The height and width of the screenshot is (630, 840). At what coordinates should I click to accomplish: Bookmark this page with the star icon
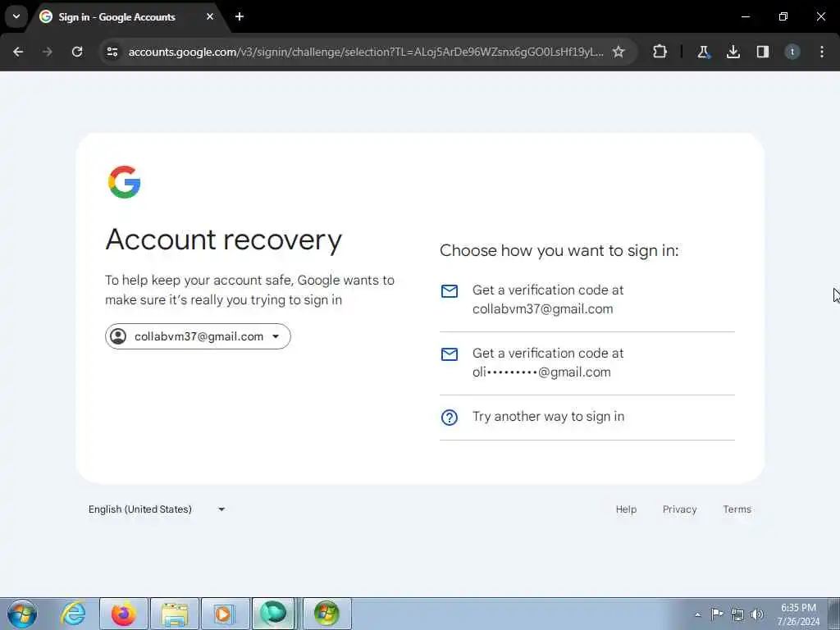tap(619, 52)
